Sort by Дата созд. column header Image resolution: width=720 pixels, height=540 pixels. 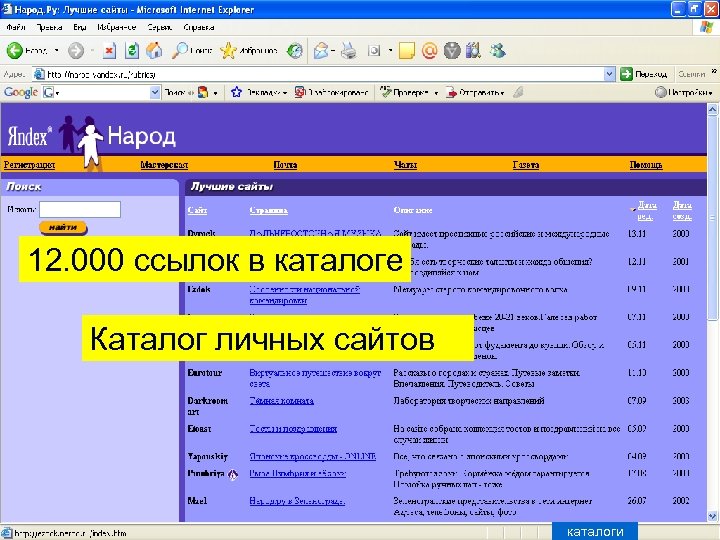pyautogui.click(x=682, y=210)
